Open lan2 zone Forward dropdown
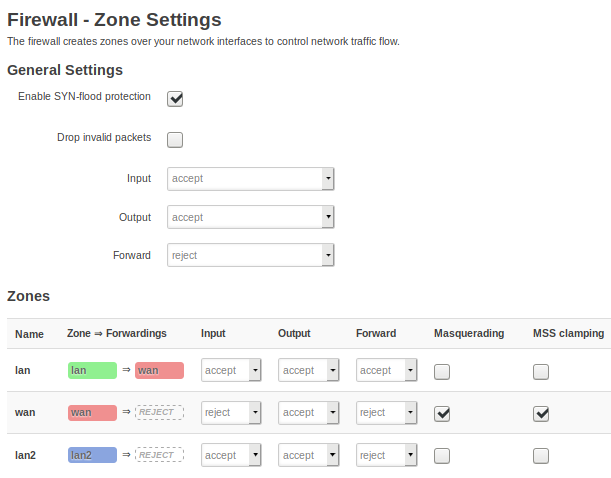 pyautogui.click(x=387, y=455)
